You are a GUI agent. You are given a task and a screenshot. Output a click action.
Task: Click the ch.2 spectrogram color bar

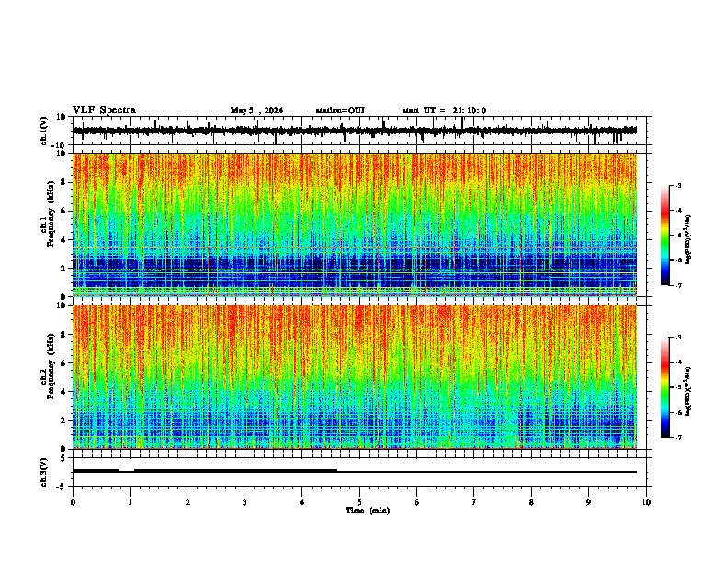pos(665,387)
